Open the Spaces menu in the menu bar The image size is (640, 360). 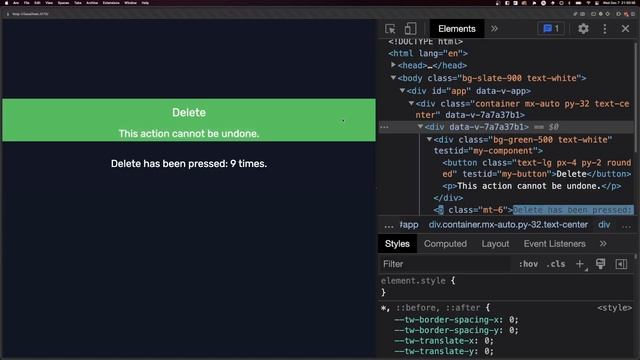coord(63,3)
